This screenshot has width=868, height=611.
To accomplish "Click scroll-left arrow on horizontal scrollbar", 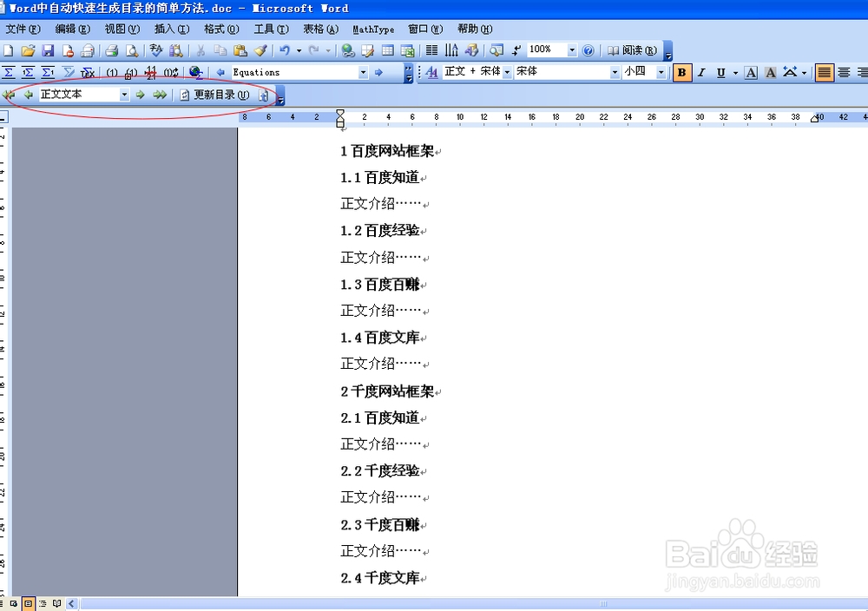I will tap(71, 603).
